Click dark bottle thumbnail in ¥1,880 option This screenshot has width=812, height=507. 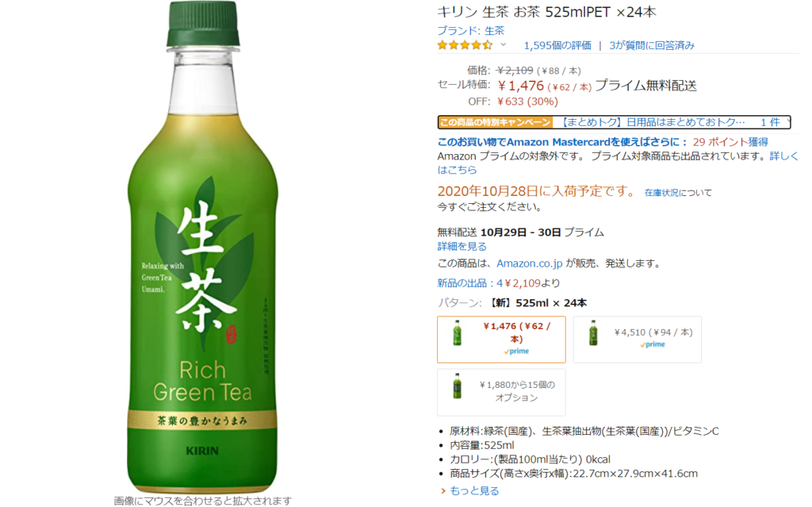[457, 386]
